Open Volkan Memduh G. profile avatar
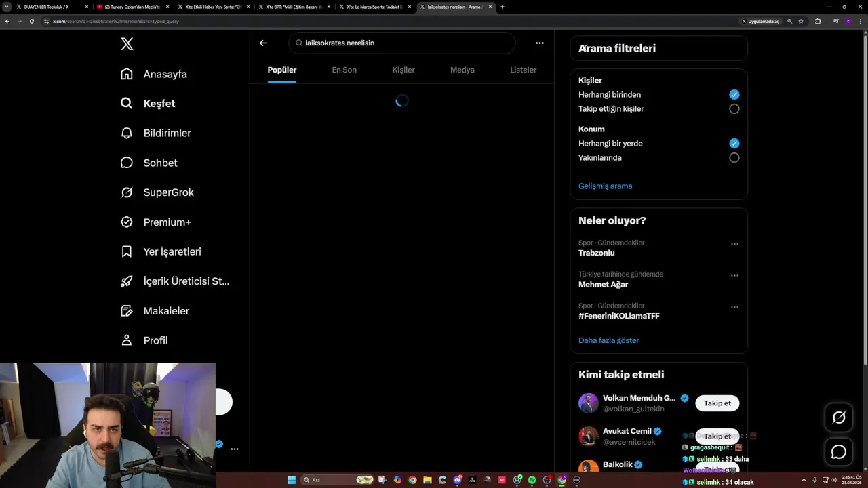Image resolution: width=868 pixels, height=488 pixels. [589, 403]
